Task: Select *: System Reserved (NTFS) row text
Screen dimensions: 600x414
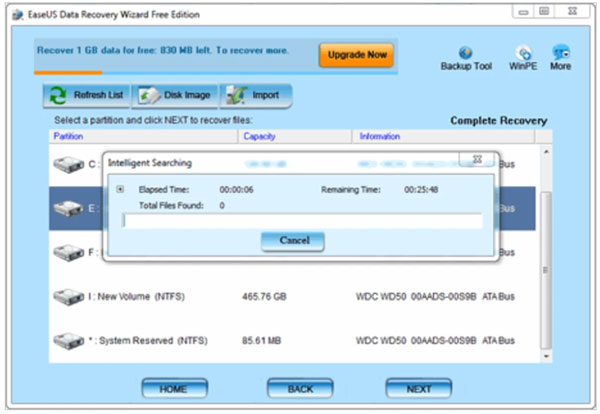Action: [148, 341]
